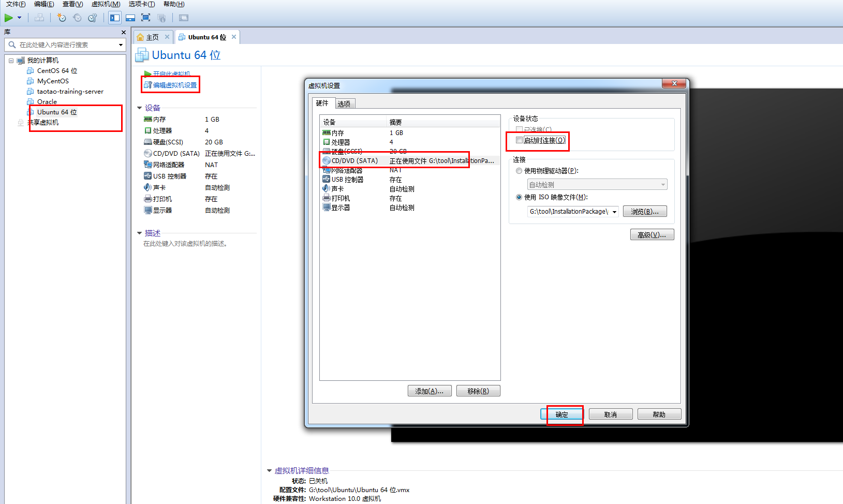Screen dimensions: 843x504
Task: Toggle the library sidebar view icon
Action: click(x=115, y=18)
